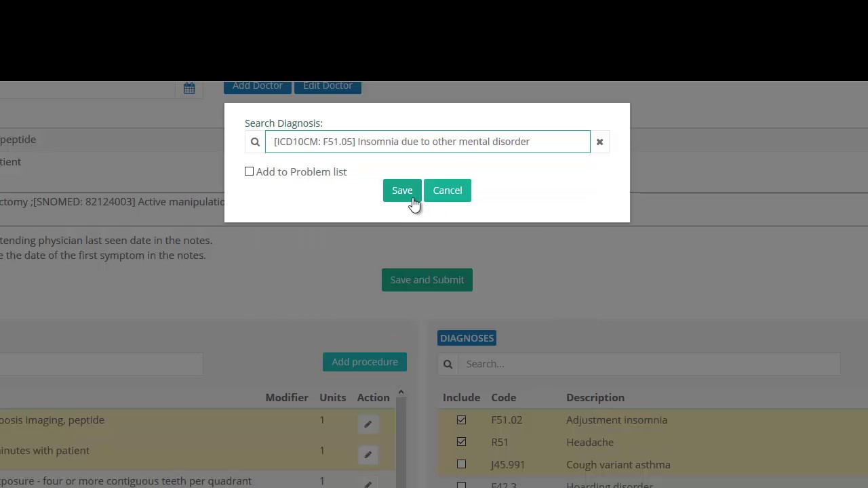The height and width of the screenshot is (488, 868).
Task: Click the Code column header in Diagnoses
Action: 504,398
